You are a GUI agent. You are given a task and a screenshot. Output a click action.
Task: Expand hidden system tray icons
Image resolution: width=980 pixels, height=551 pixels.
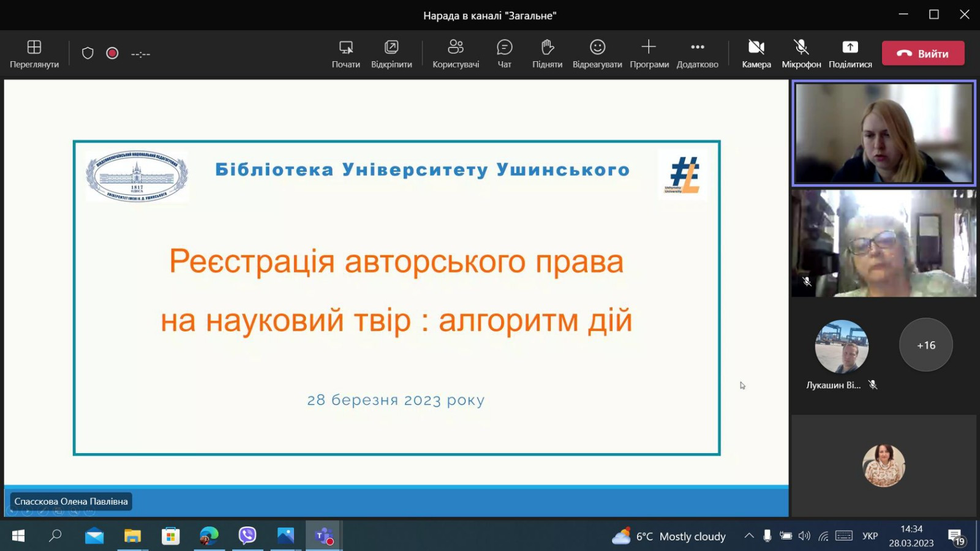click(749, 536)
